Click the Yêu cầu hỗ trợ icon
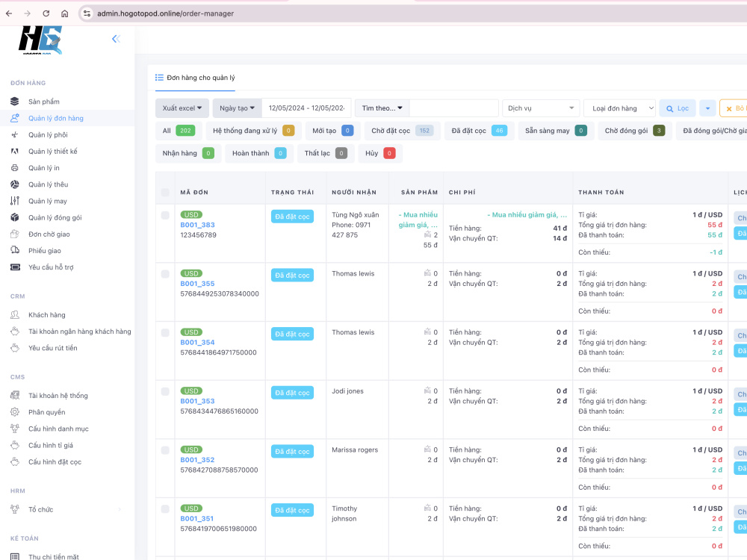The image size is (747, 560). click(x=15, y=267)
